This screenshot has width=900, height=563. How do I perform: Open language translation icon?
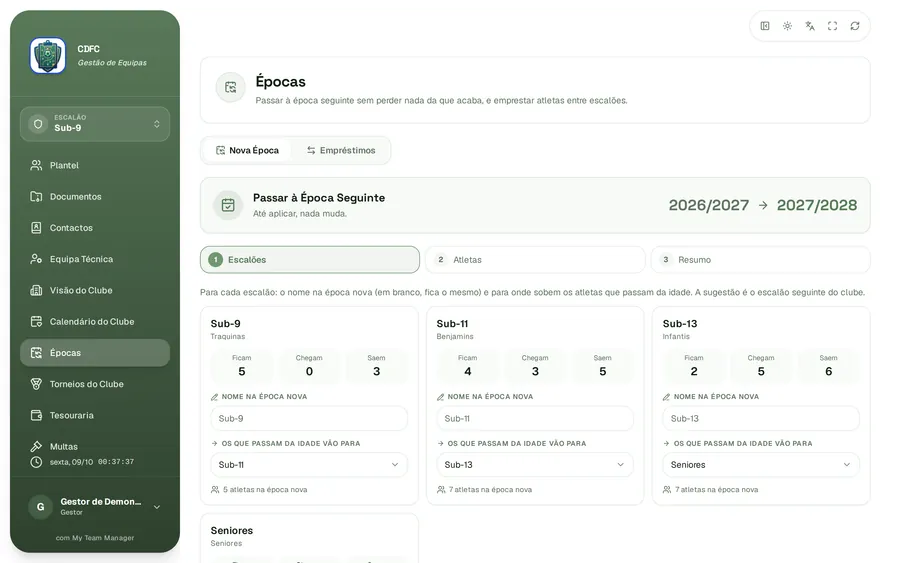(810, 26)
